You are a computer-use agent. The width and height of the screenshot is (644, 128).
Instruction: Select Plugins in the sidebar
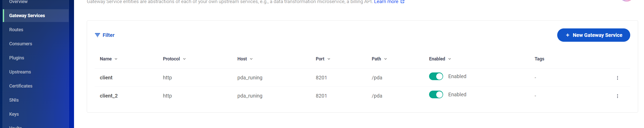[x=17, y=58]
